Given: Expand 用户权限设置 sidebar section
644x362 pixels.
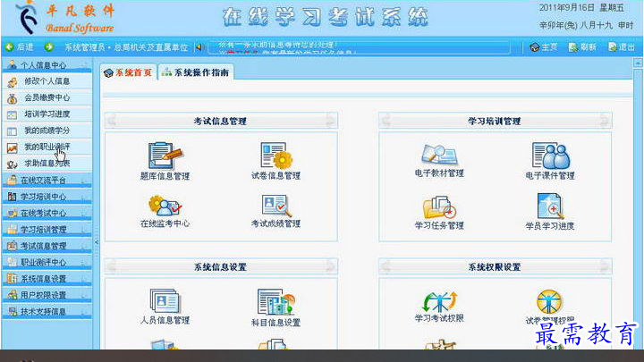Looking at the screenshot, I should tap(47, 295).
